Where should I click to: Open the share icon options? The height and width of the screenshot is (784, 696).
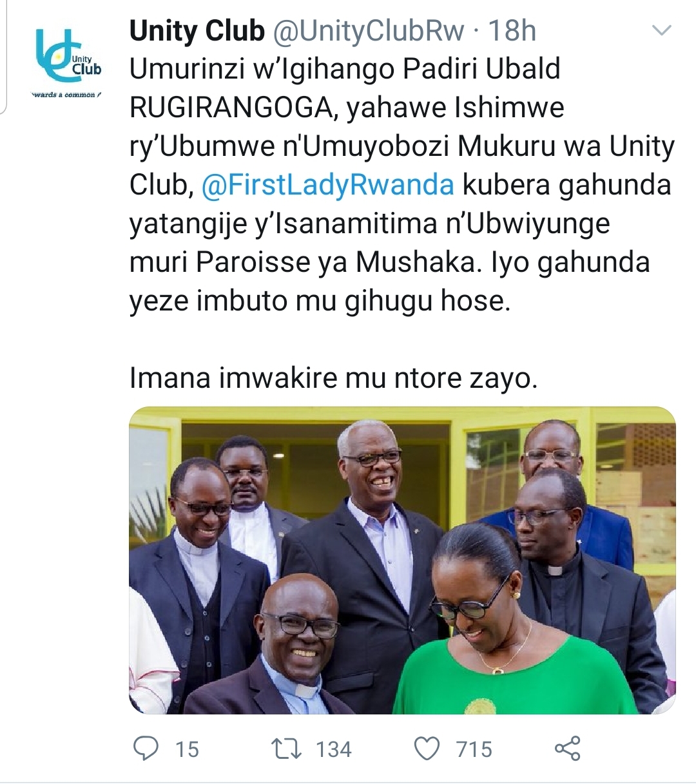[x=567, y=749]
